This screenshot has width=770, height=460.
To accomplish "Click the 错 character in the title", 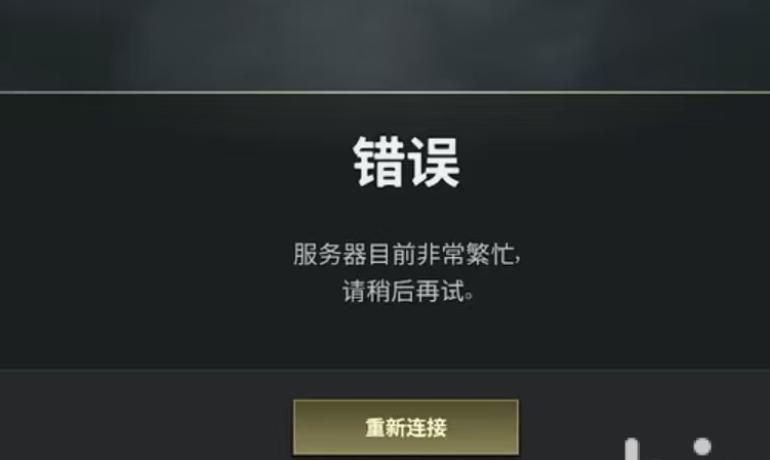I will tap(379, 162).
